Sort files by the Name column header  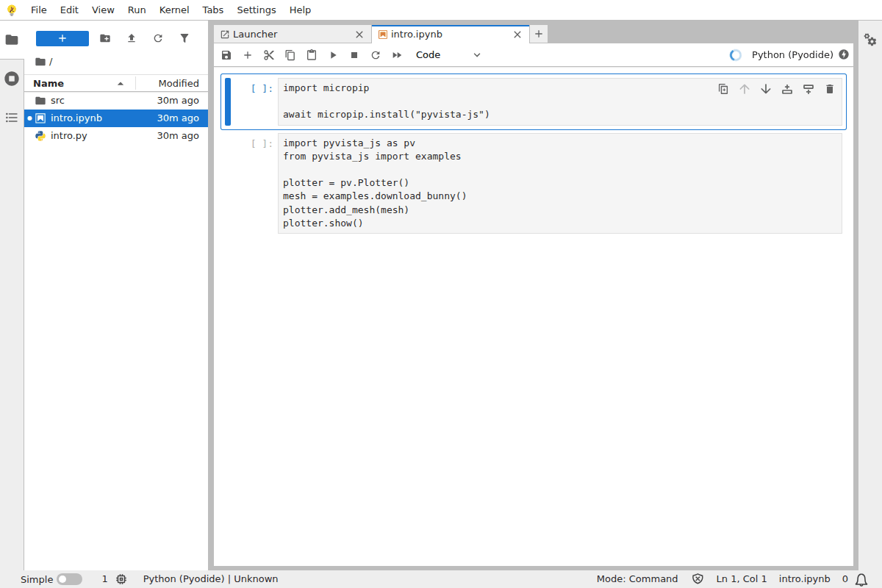pyautogui.click(x=49, y=83)
